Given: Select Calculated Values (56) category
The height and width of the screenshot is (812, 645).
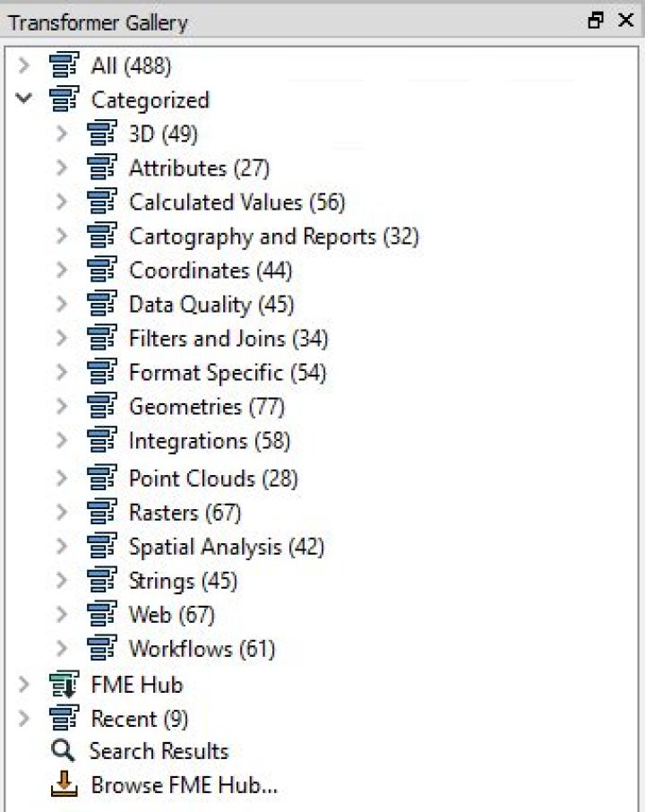Looking at the screenshot, I should click(x=236, y=203).
